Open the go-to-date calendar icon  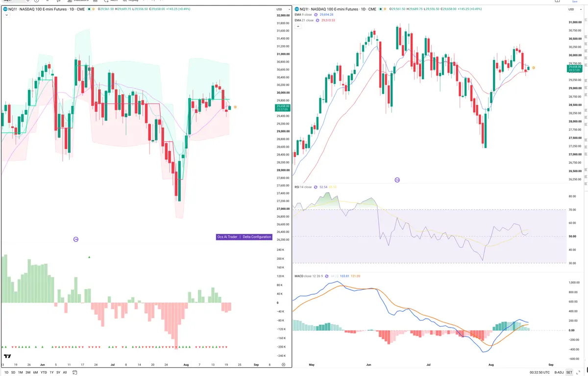[74, 373]
